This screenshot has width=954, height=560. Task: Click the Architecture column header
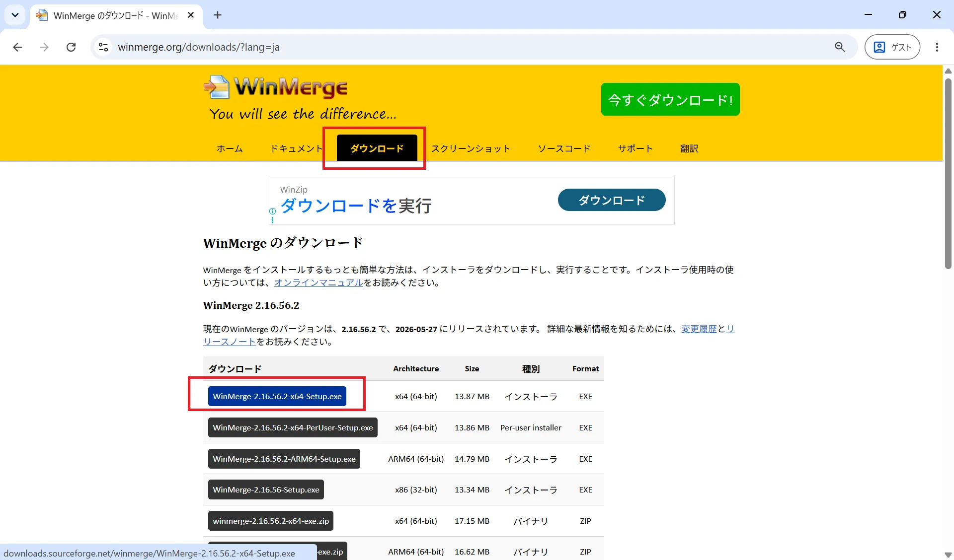click(416, 369)
